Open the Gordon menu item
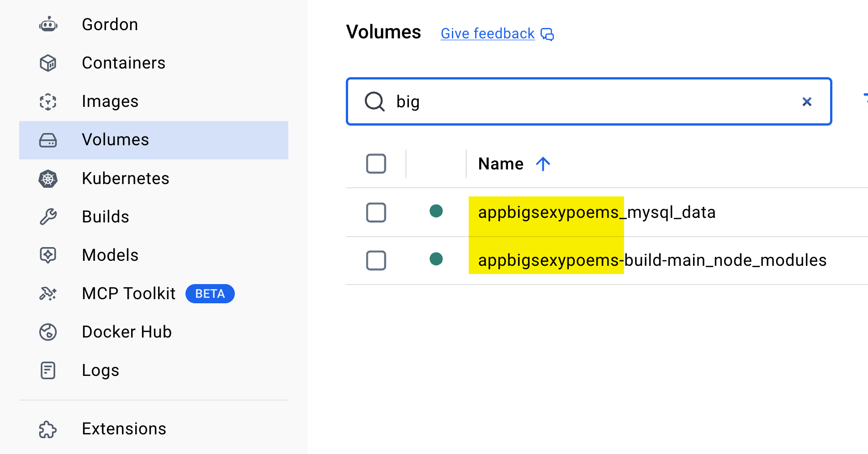The image size is (868, 454). tap(153, 24)
